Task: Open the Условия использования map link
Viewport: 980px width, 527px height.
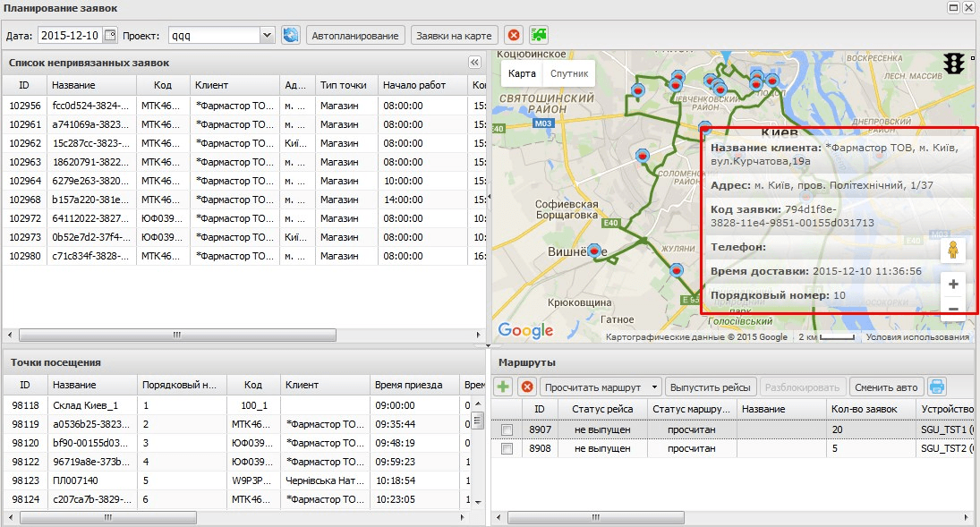Action: tap(917, 337)
